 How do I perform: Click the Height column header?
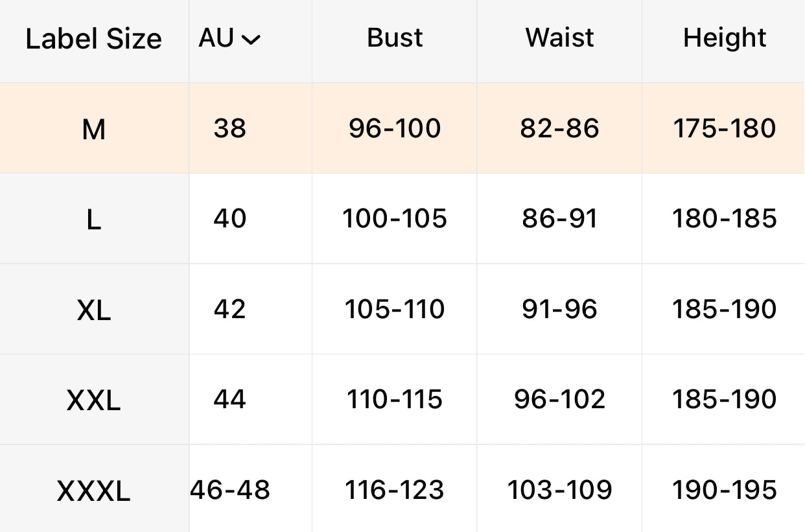click(724, 38)
